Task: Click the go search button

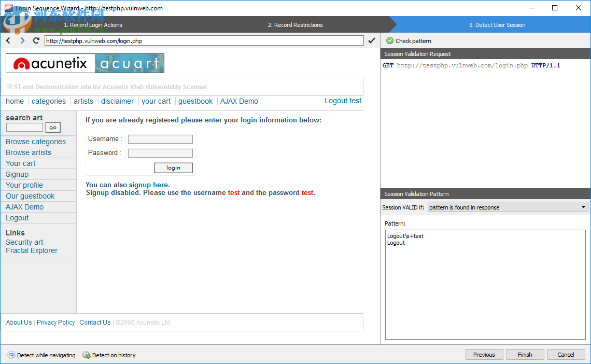Action: coord(53,128)
